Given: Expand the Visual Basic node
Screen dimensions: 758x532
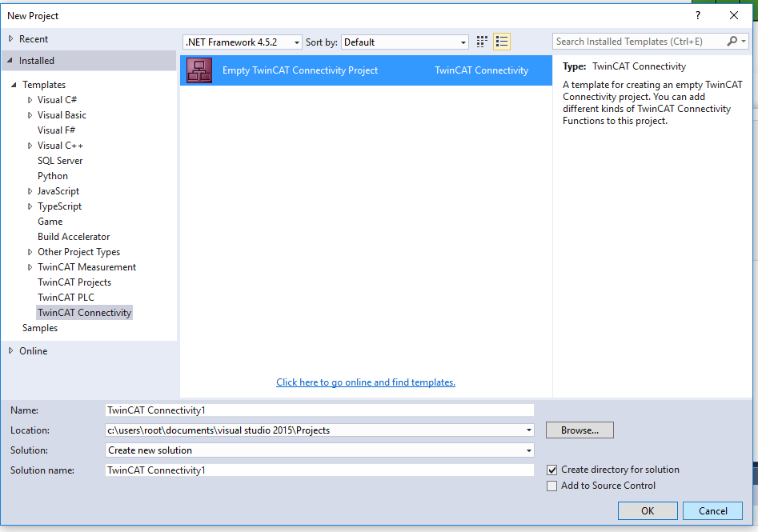Looking at the screenshot, I should point(30,115).
